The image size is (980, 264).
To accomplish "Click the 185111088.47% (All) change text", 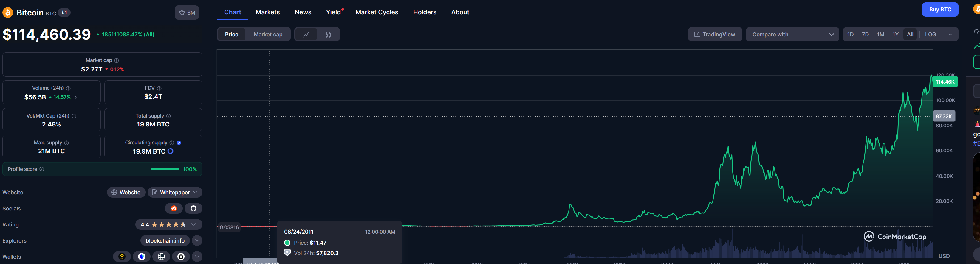I will point(128,35).
